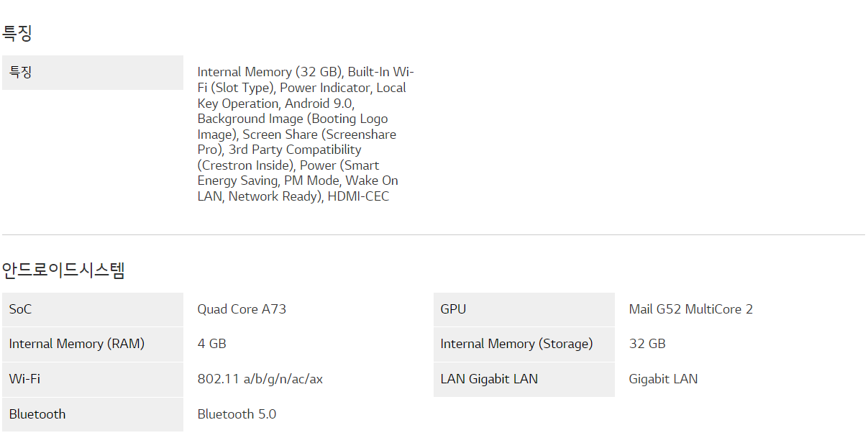Click the 안드로이드시스템 section heading

coord(63,270)
